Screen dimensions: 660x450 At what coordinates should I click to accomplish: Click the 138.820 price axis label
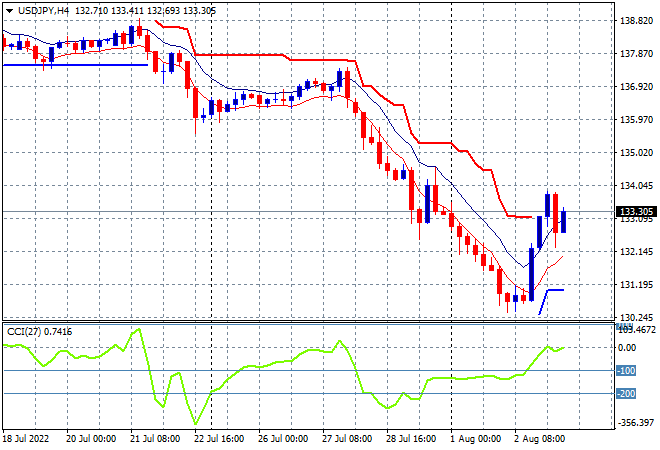click(636, 20)
